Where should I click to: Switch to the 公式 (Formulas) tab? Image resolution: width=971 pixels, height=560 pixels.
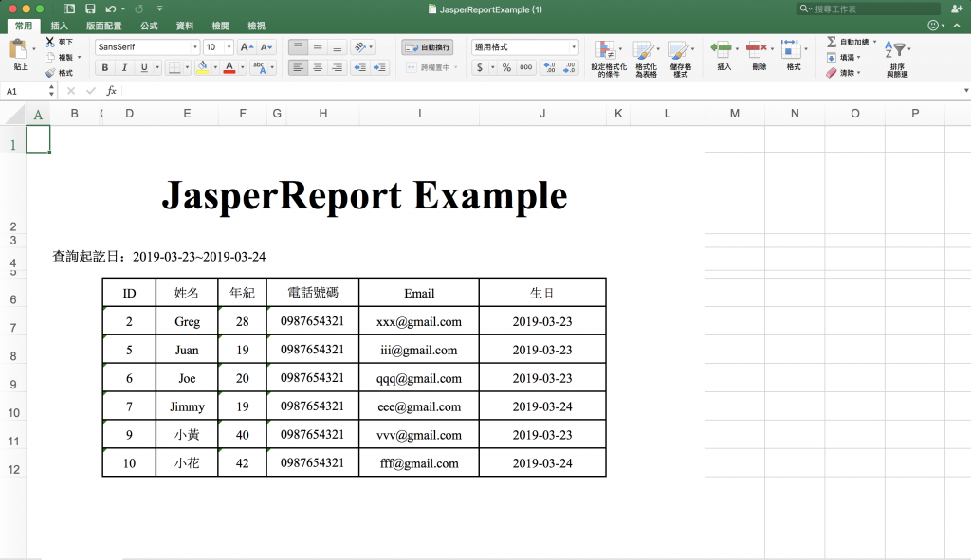tap(149, 26)
